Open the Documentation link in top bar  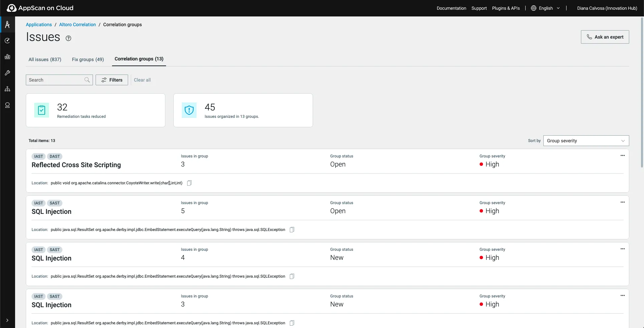pos(451,8)
